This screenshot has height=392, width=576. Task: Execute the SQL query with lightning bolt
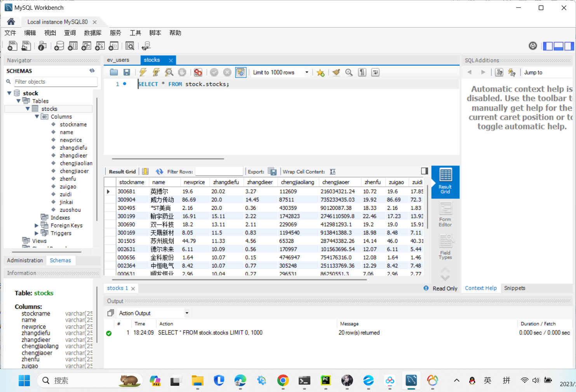(x=143, y=72)
